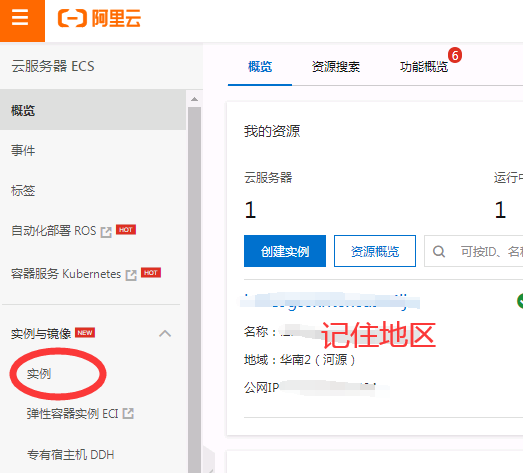Image resolution: width=523 pixels, height=473 pixels.
Task: Click the 公网IP label
Action: (x=262, y=387)
